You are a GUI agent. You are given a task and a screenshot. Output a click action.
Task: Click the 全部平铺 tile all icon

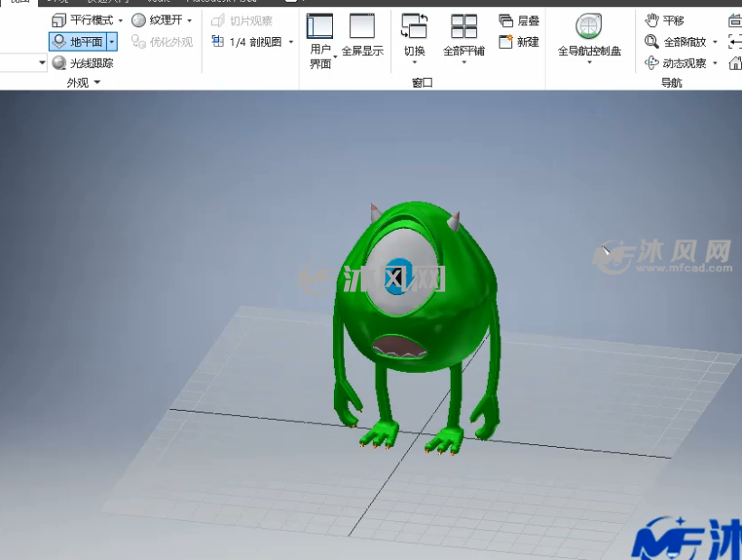click(463, 25)
